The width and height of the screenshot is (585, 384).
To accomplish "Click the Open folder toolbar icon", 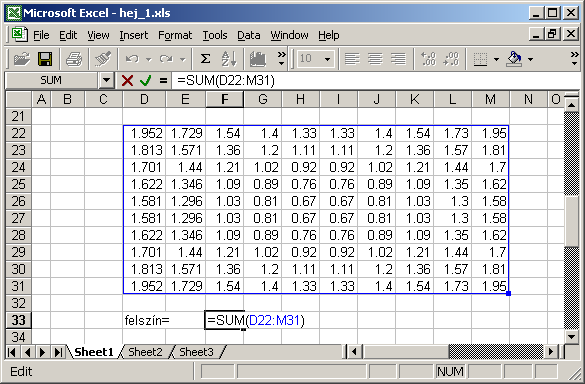I will [21, 59].
